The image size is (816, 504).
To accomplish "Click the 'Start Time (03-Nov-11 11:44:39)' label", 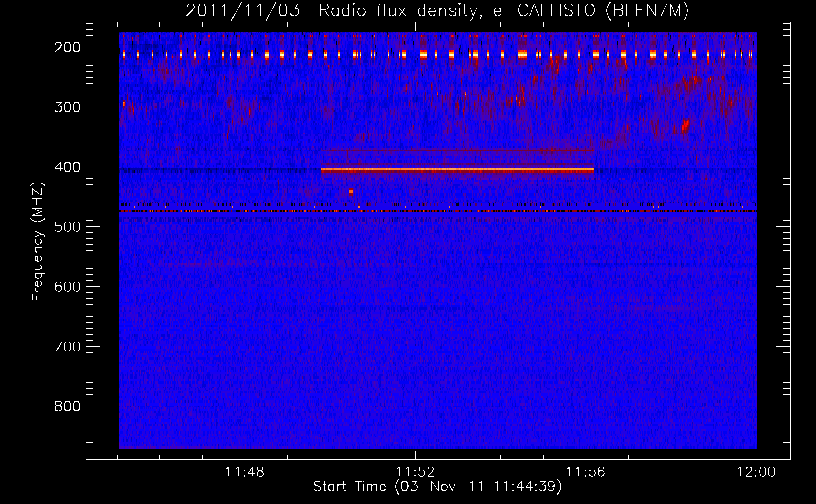I will [x=437, y=487].
